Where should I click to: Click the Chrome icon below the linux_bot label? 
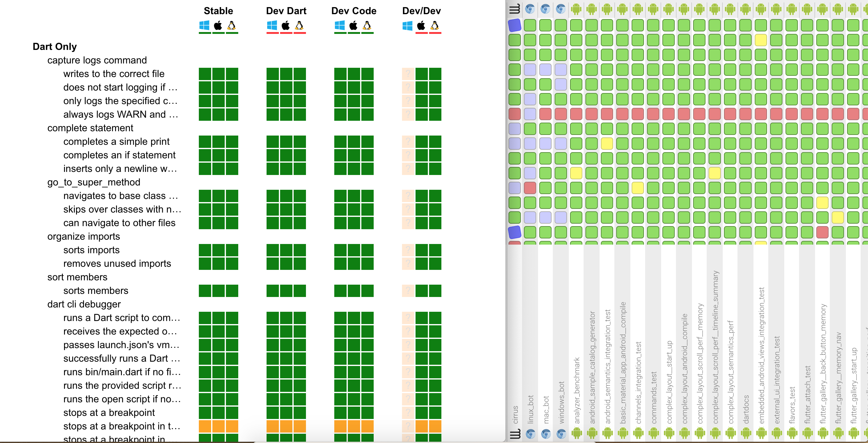530,433
